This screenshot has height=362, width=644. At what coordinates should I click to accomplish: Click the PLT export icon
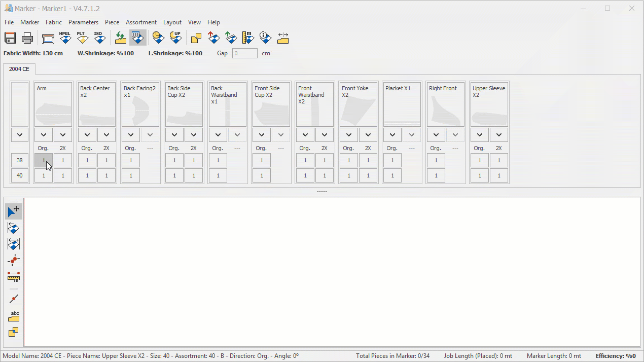pyautogui.click(x=82, y=38)
